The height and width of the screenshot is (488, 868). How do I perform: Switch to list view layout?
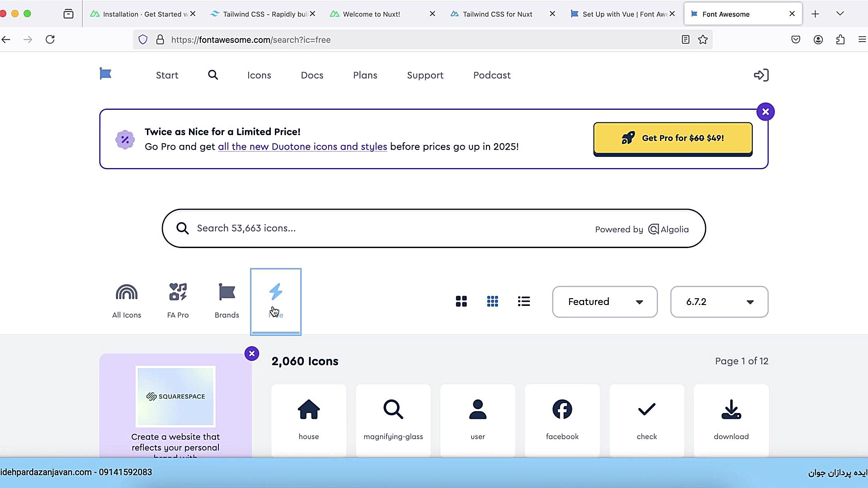click(524, 301)
